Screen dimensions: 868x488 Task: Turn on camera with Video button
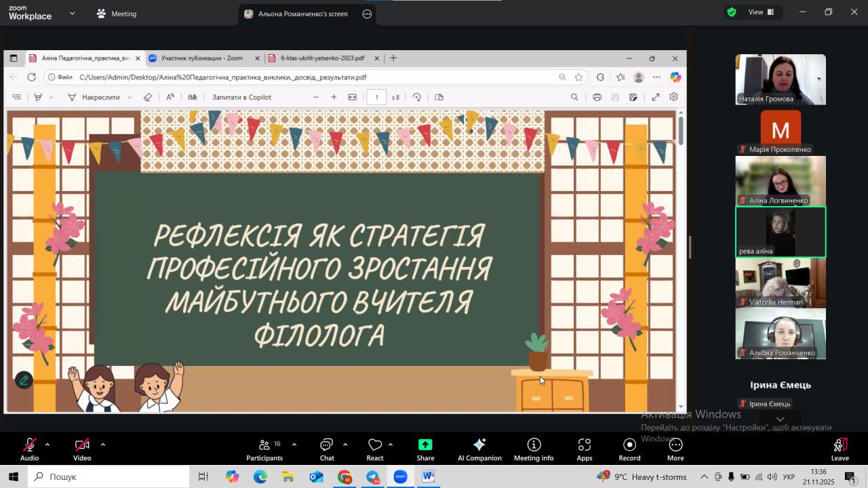coord(82,449)
